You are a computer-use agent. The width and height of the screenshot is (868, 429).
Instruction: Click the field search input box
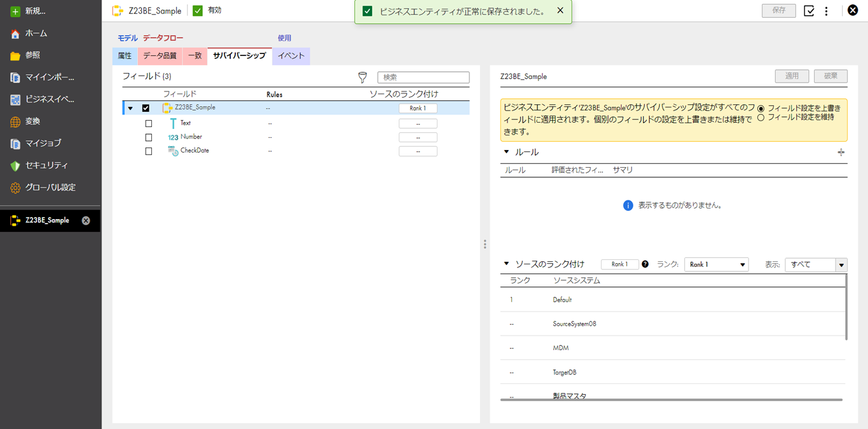pos(424,78)
